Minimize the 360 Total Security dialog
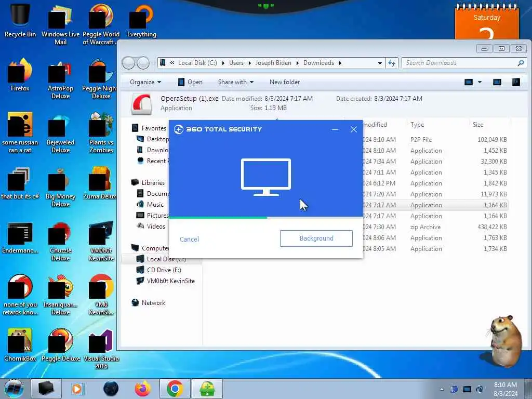This screenshot has height=399, width=532. click(x=335, y=129)
